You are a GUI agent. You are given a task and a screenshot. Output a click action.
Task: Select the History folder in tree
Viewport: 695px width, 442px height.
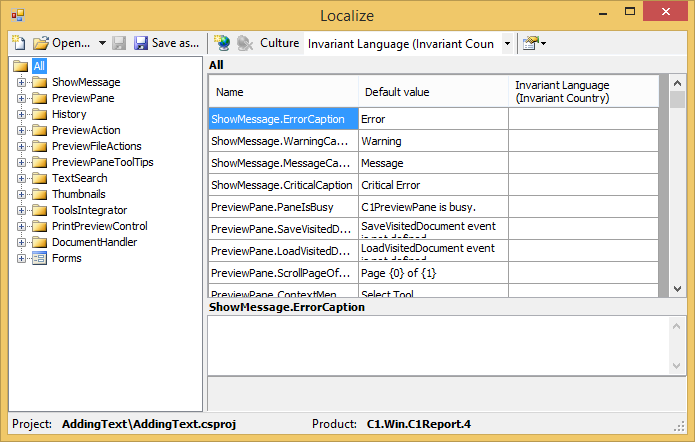pos(69,114)
